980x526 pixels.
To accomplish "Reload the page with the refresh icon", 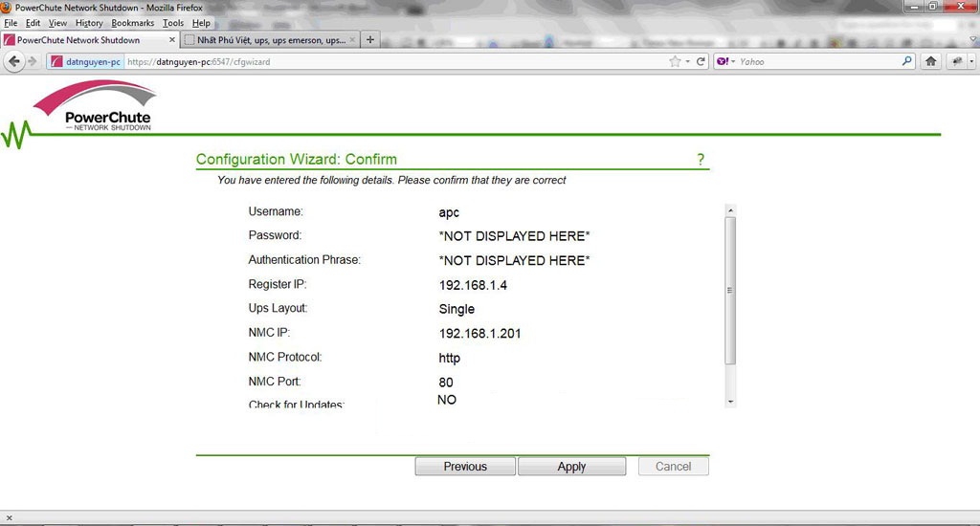I will (701, 61).
